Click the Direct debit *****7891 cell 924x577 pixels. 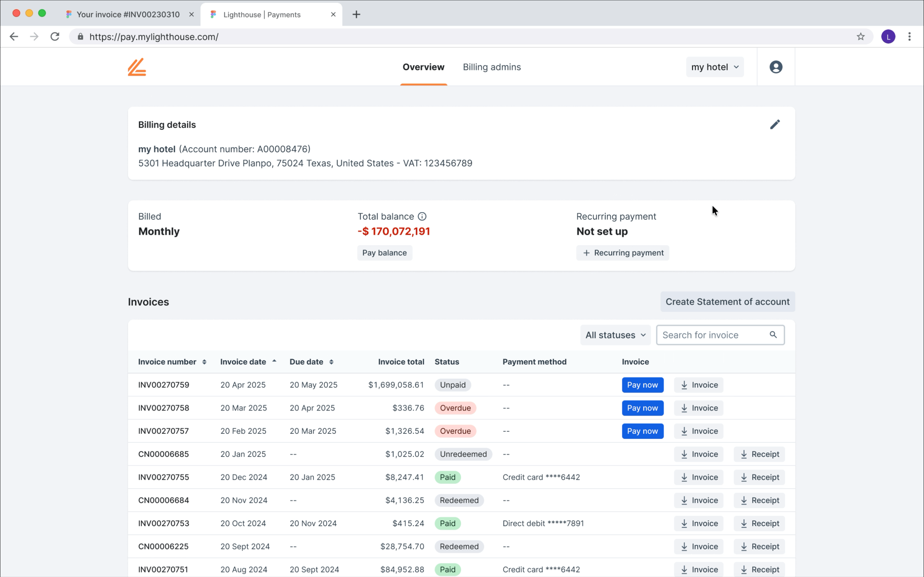click(x=543, y=524)
